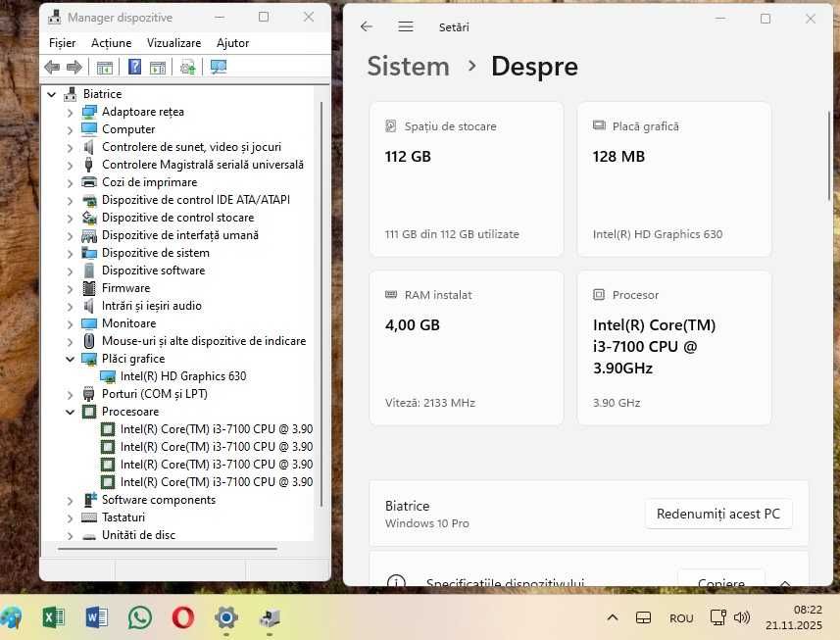This screenshot has width=840, height=640.
Task: Expand the Monitoare category
Action: 70,324
